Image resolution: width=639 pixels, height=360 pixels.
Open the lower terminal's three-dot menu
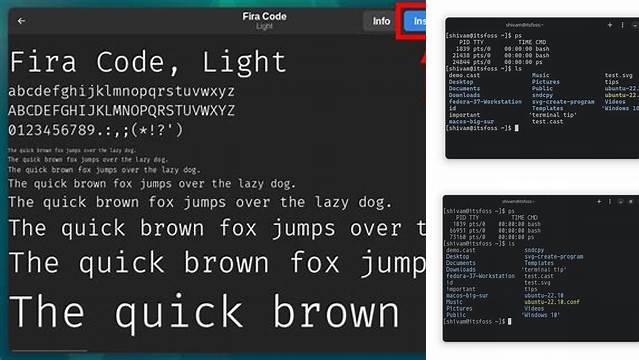coord(610,201)
